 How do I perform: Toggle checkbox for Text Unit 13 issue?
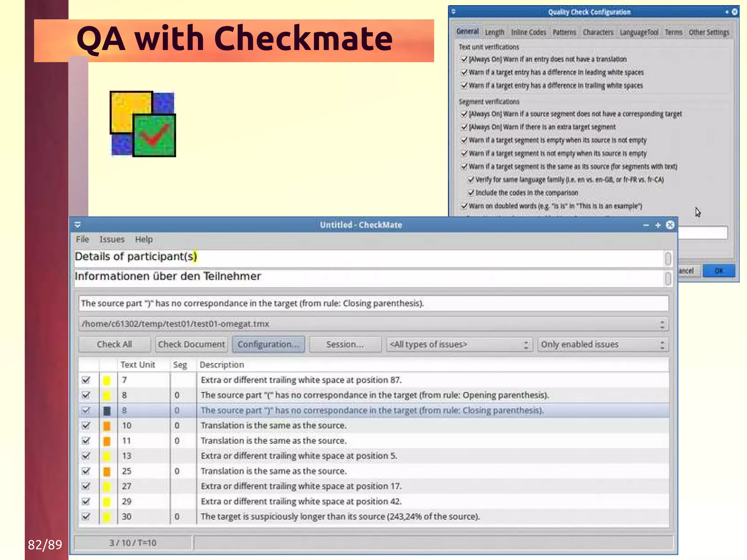point(86,456)
